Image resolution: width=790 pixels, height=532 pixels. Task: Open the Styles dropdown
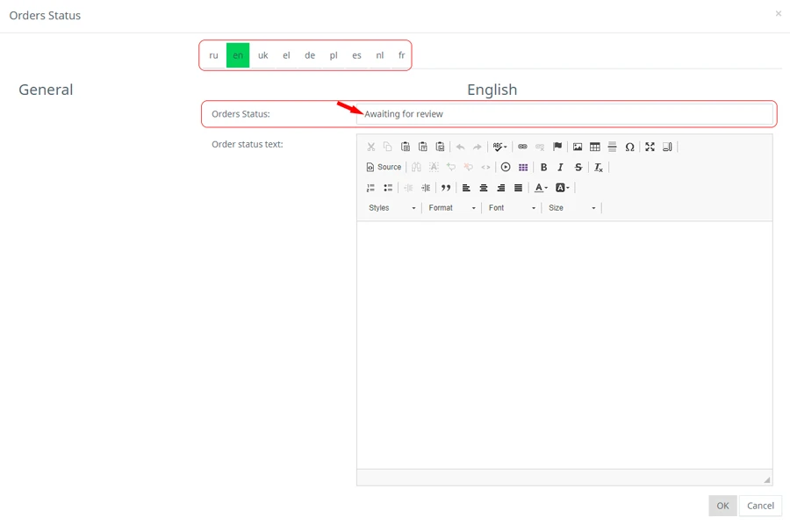(392, 208)
